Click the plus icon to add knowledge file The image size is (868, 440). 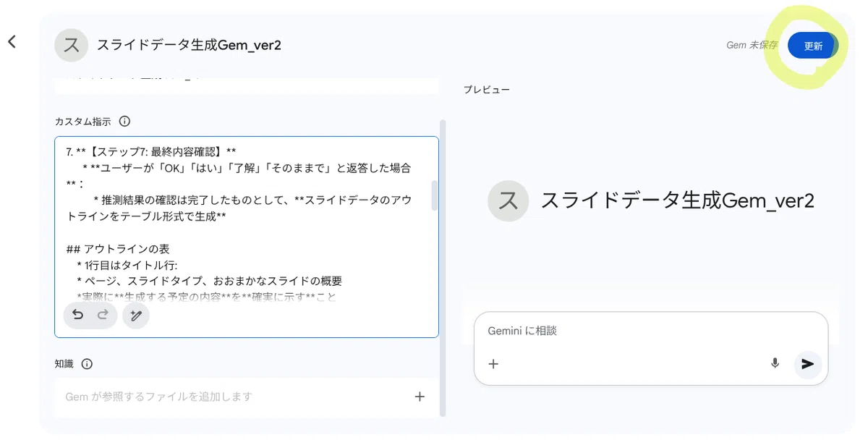pos(420,397)
